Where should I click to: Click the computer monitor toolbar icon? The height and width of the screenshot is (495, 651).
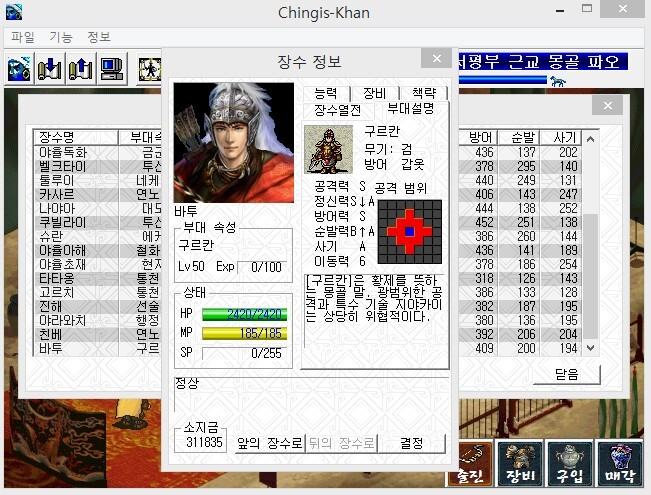[x=112, y=69]
